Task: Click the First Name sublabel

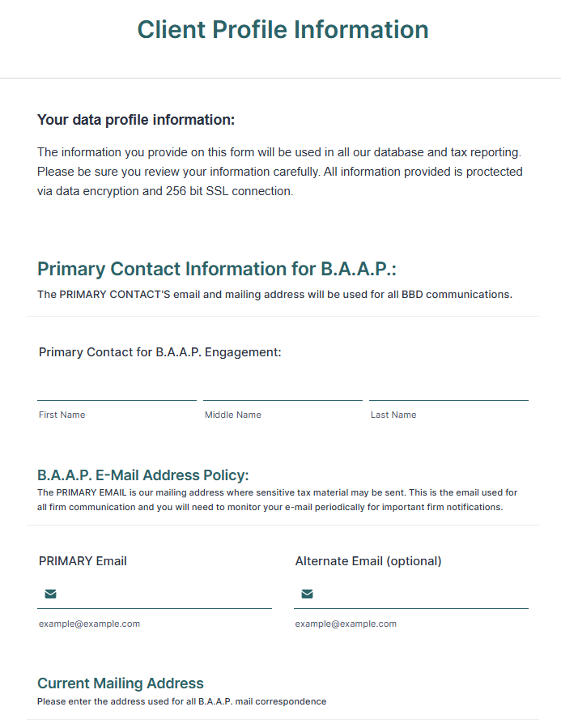Action: coord(62,415)
